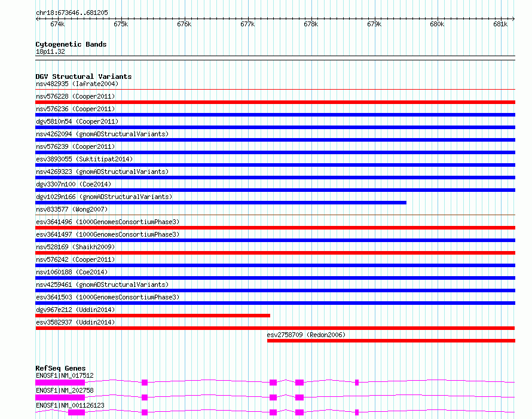
Task: Click gene label ENOSF1|NM_202758
Action: click(x=65, y=390)
